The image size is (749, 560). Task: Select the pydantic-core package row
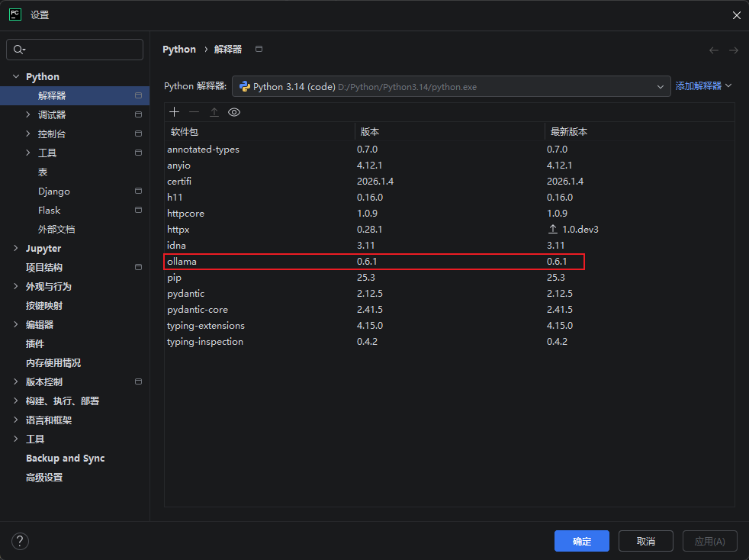[x=449, y=310]
